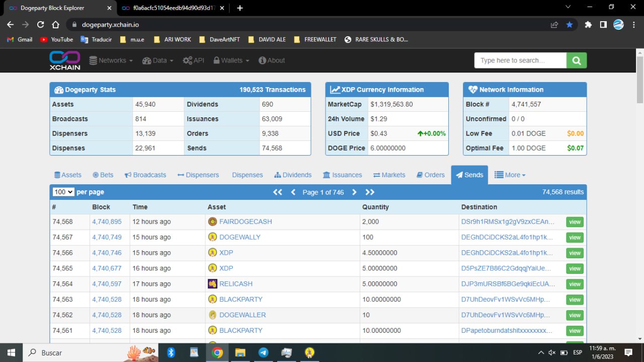Screen dimensions: 644x362
Task: Open the RELICASH asset link
Action: [x=236, y=283]
